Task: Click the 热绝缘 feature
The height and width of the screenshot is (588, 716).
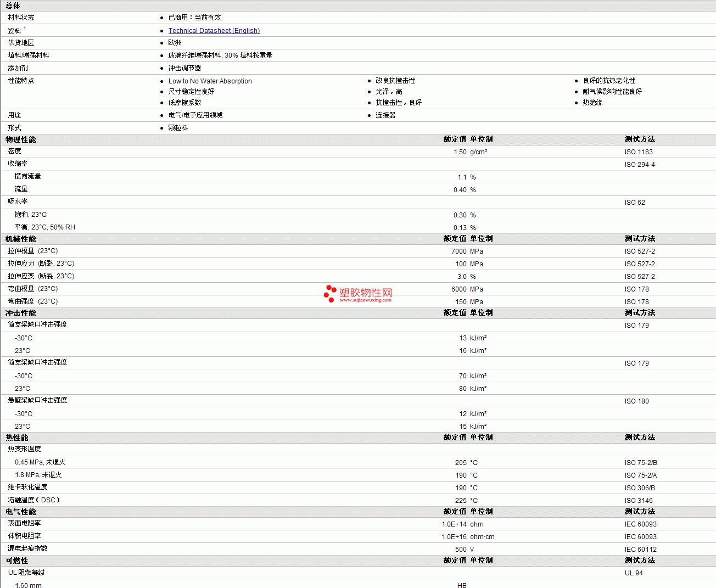Action: [592, 103]
